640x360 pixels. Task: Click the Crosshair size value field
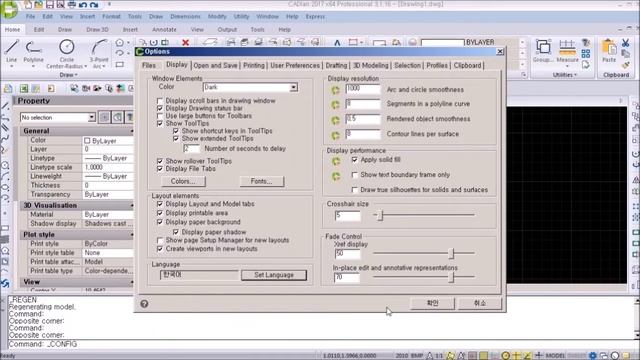click(x=348, y=216)
